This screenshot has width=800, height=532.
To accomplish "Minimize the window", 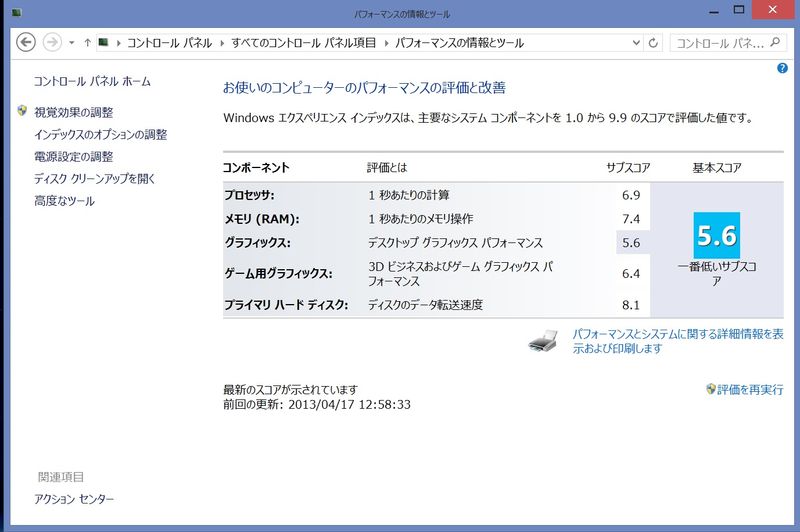I will coord(714,11).
